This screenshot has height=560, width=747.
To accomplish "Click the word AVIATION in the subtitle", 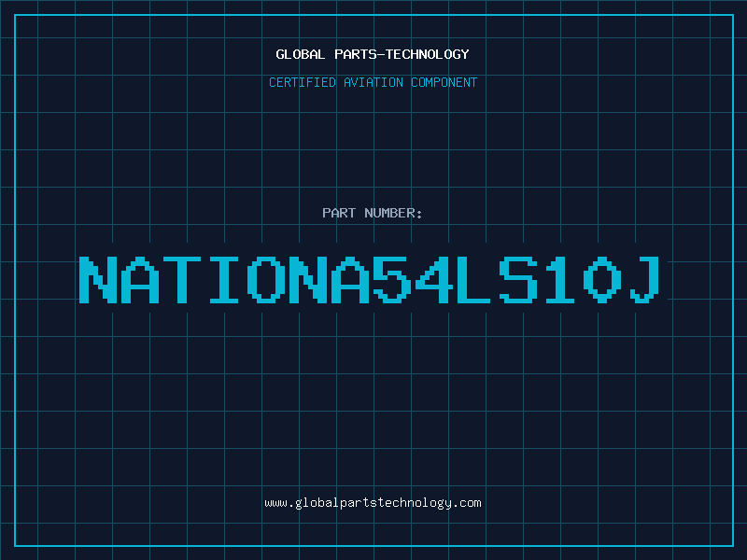I will (371, 82).
